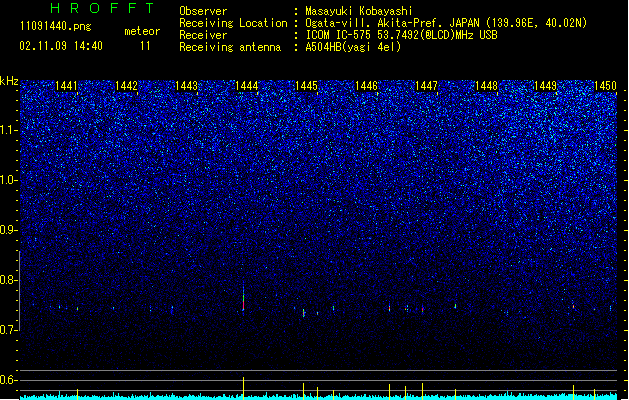Click the 1.0 frequency axis label

[9, 180]
